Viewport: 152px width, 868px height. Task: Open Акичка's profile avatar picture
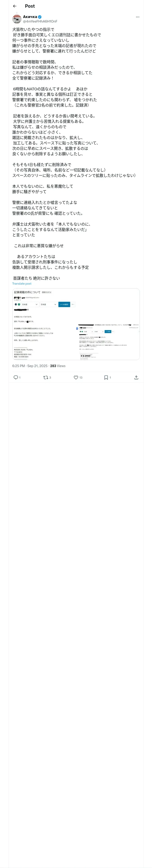coord(17,19)
